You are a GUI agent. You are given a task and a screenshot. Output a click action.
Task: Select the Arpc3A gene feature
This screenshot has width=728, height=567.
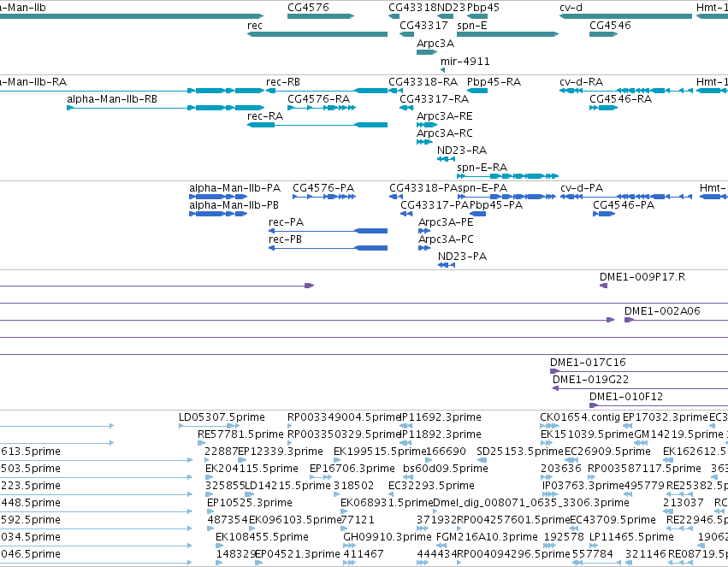tap(427, 52)
